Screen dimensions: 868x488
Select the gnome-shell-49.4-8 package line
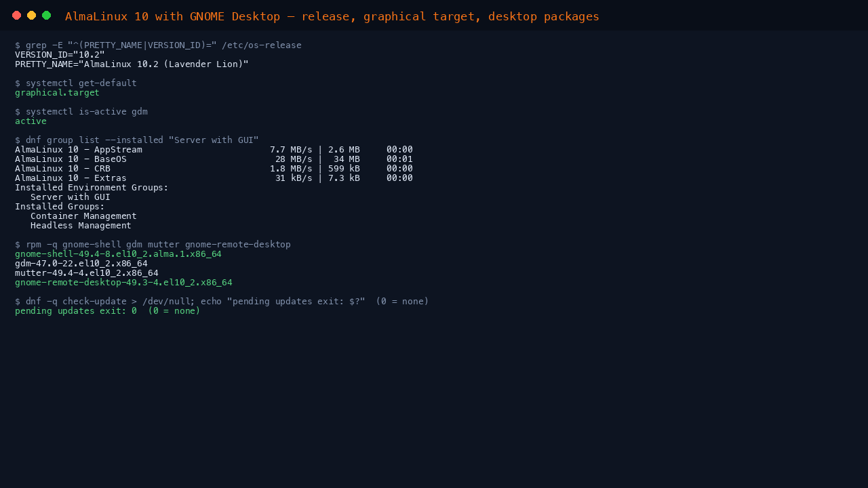pyautogui.click(x=118, y=254)
